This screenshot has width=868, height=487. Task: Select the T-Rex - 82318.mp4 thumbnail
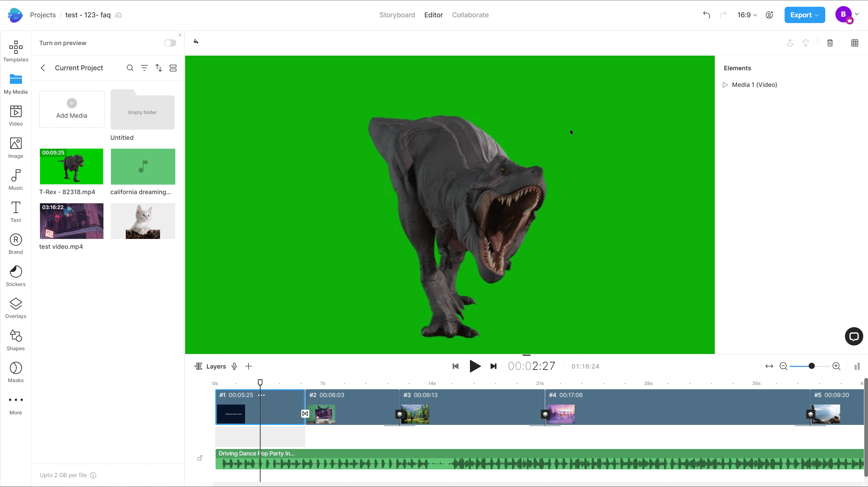(71, 166)
